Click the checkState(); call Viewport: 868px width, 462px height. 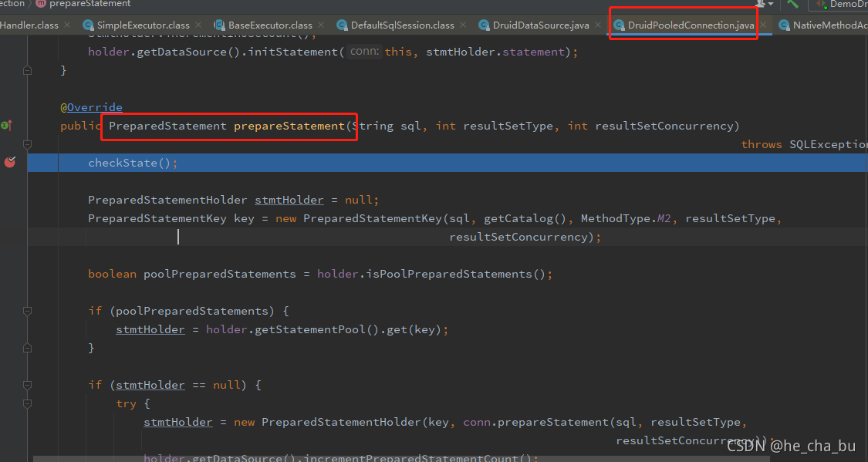pyautogui.click(x=133, y=163)
